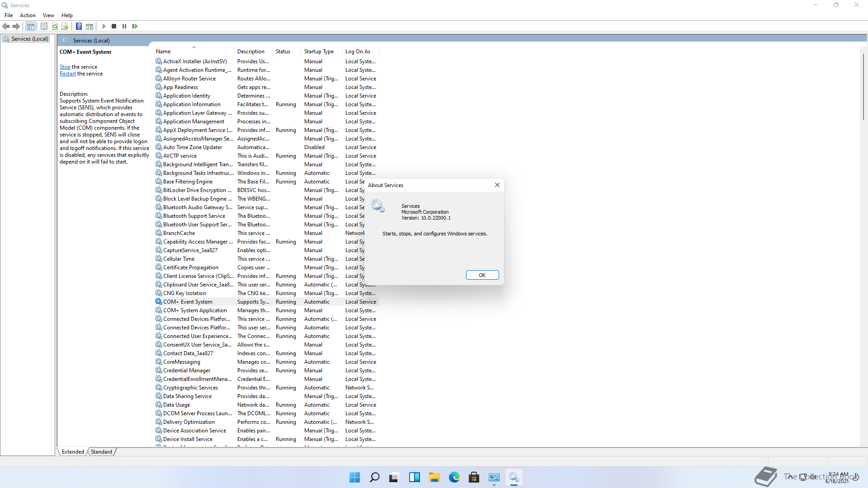Open the Windows Start menu

click(x=355, y=477)
